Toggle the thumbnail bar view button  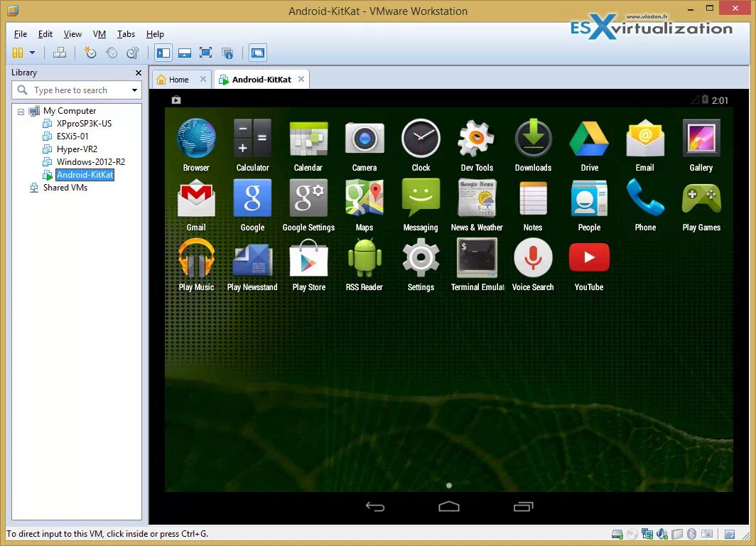click(x=185, y=53)
